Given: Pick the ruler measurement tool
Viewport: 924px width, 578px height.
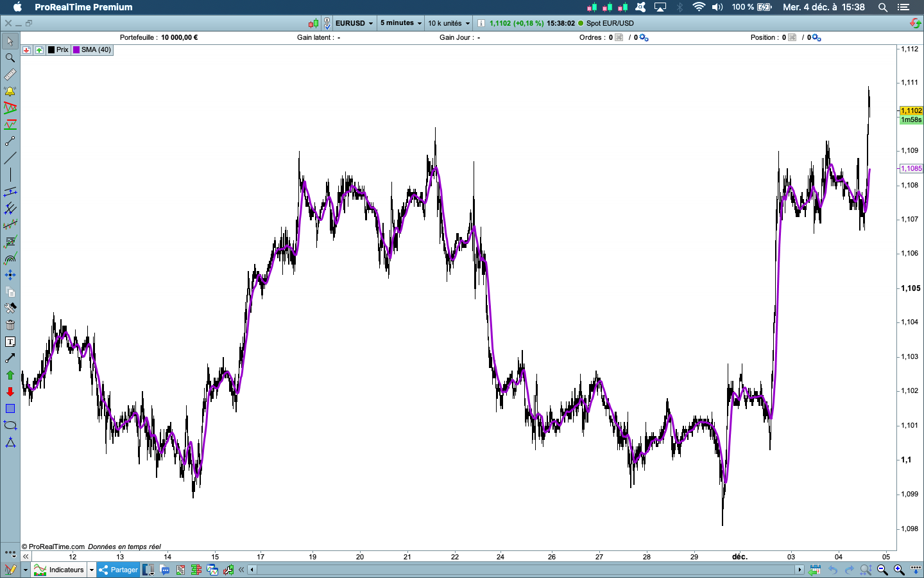Looking at the screenshot, I should pos(10,74).
